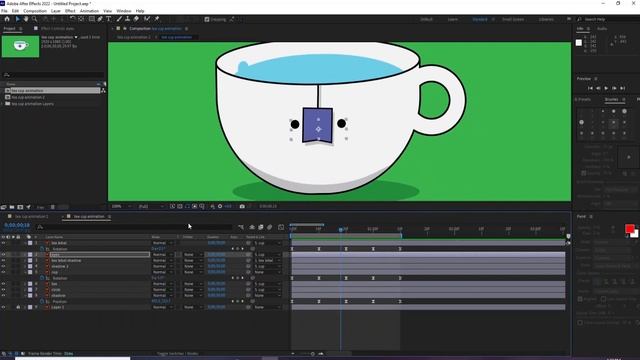The height and width of the screenshot is (360, 640).
Task: Select the Pen tool
Action: coord(100,19)
